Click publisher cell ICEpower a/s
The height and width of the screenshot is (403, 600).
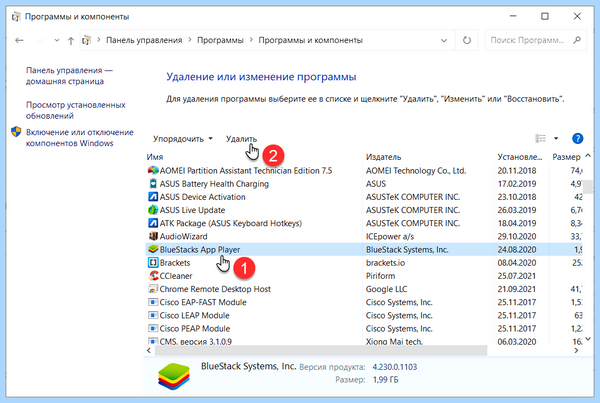tap(390, 236)
